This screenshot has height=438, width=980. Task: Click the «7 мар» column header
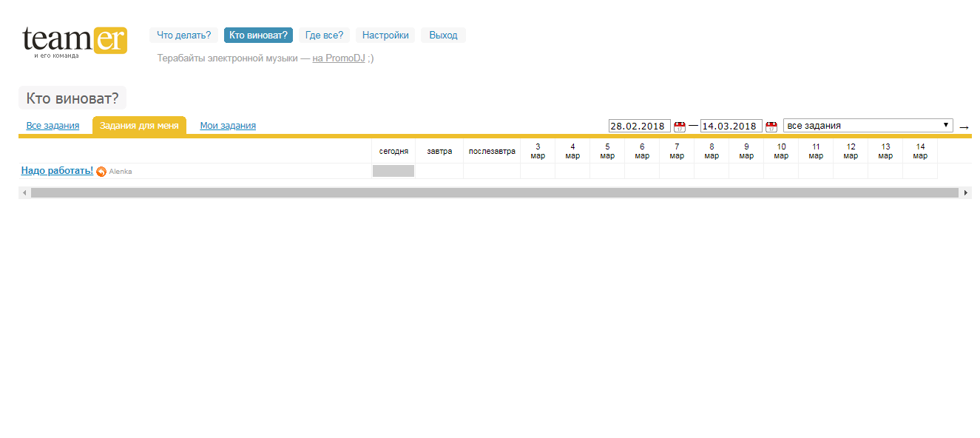coord(677,151)
